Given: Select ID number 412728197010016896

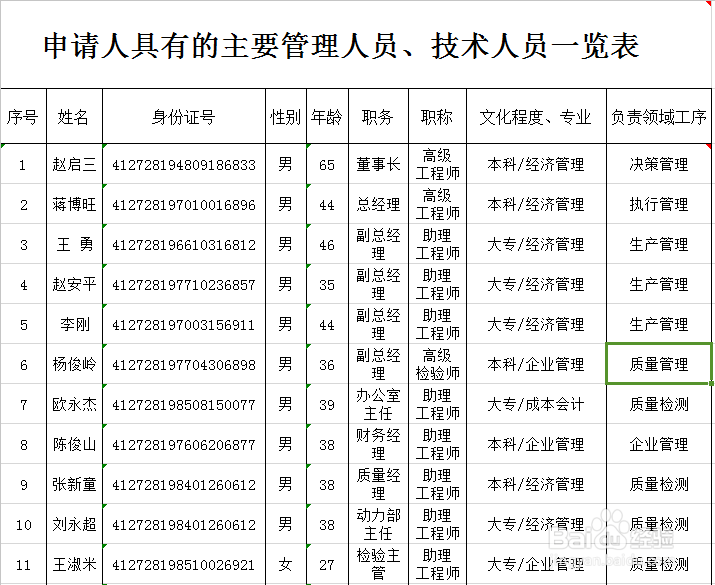Looking at the screenshot, I should pos(184,205).
